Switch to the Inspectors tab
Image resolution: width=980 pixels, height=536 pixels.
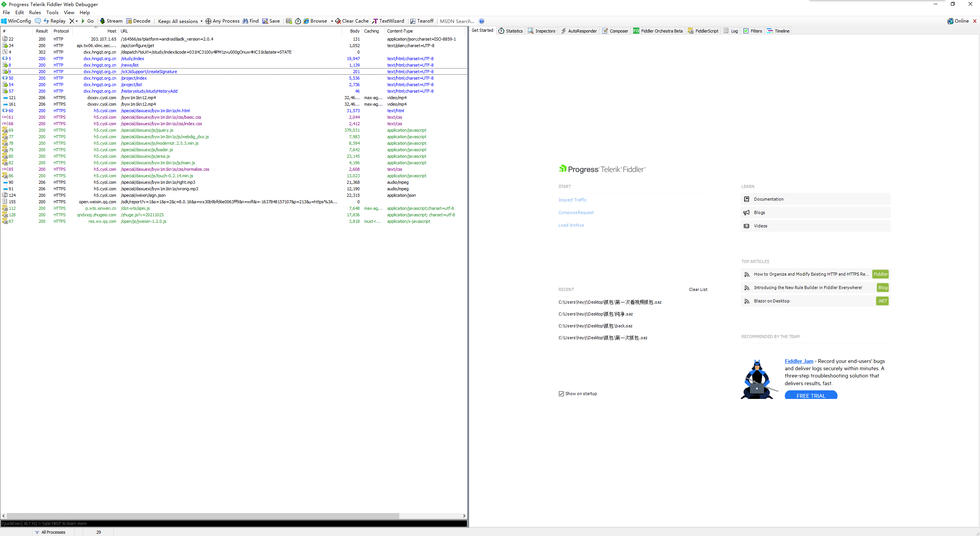coord(542,31)
